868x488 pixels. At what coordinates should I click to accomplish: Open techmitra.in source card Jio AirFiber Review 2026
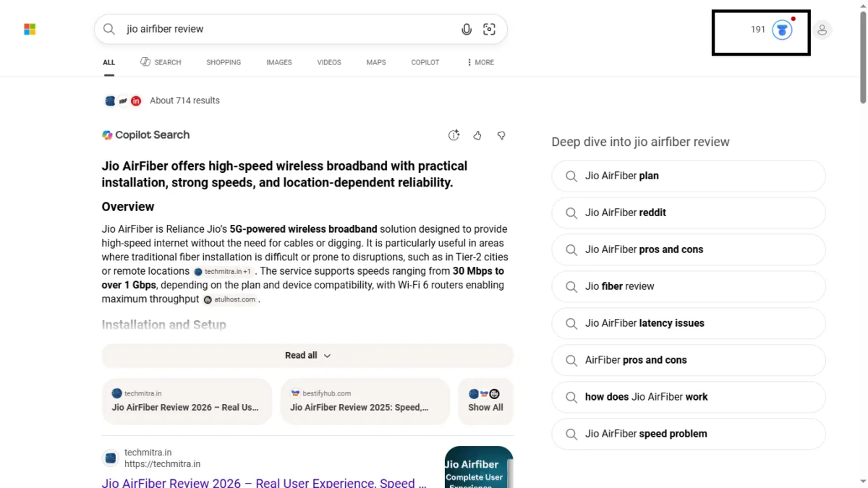click(187, 401)
